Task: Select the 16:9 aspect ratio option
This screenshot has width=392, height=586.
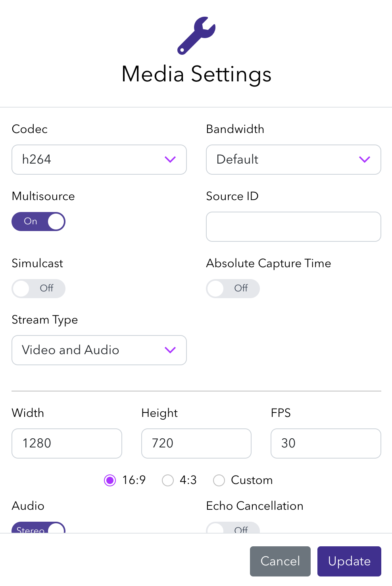Action: tap(110, 480)
